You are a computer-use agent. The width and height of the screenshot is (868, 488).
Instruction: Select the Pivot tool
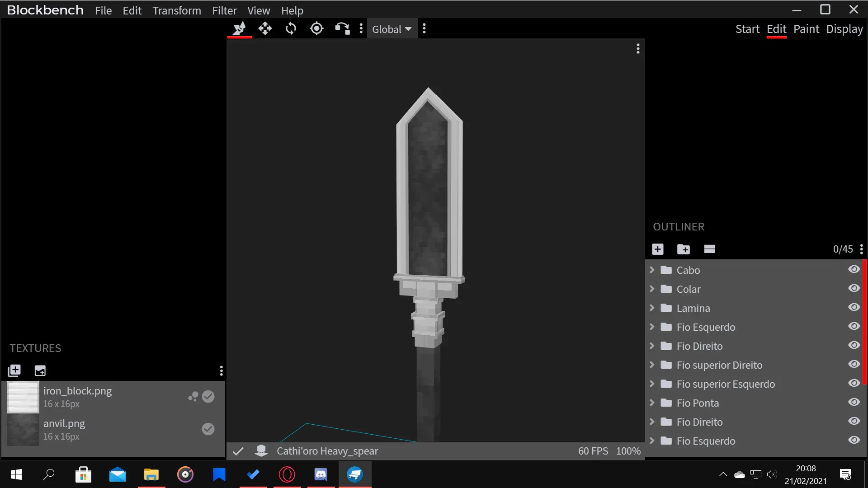316,29
